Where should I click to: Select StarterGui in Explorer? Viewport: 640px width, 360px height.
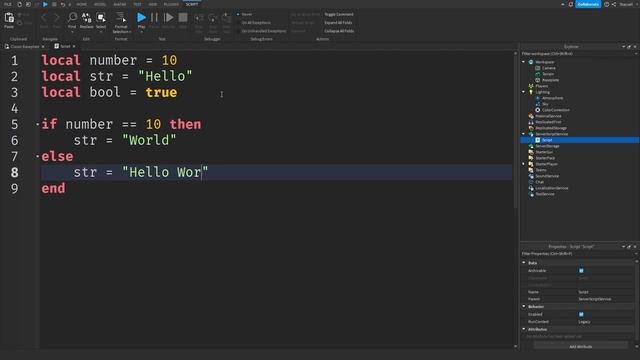[x=544, y=152]
